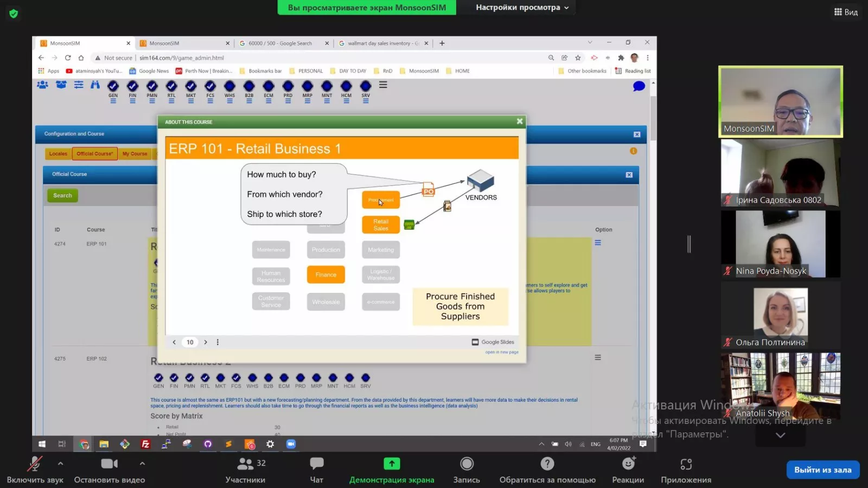
Task: Go to next slide in presentation
Action: 206,342
